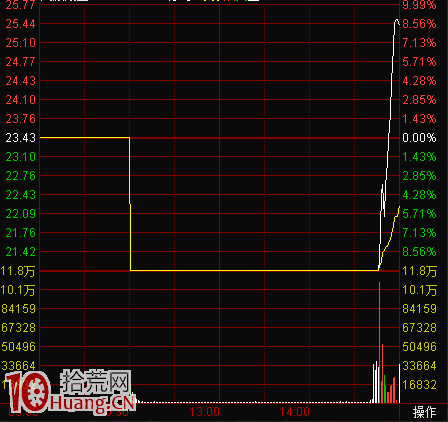Pick the red 5.71% gain label
The height and width of the screenshot is (422, 448).
[x=419, y=62]
